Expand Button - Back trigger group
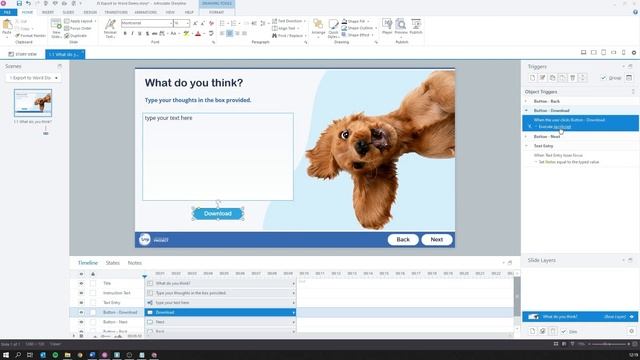This screenshot has height=360, width=640. (526, 101)
